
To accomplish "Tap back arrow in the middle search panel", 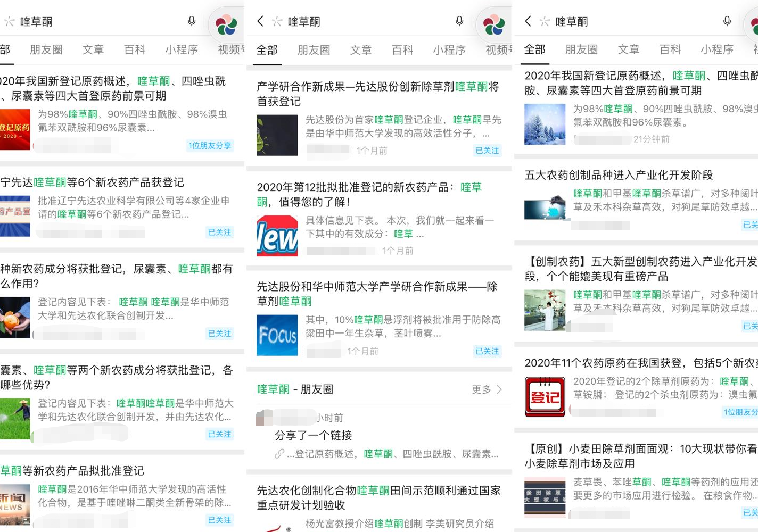I will 260,21.
